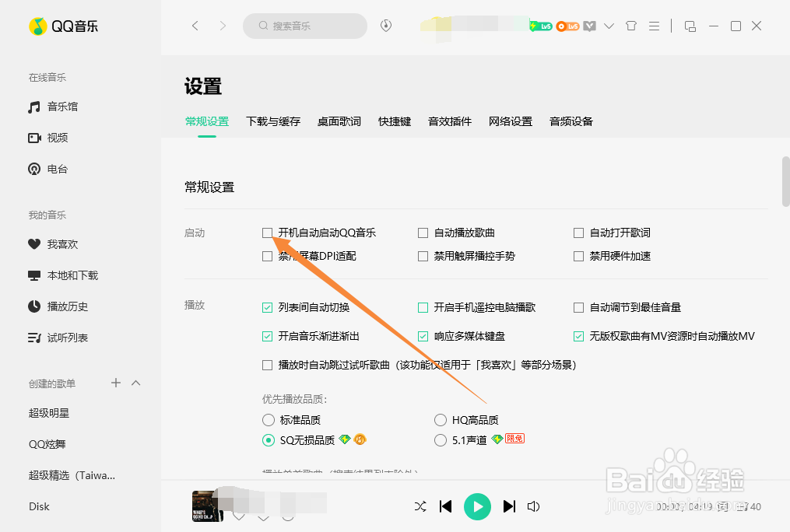Switch to 桌面歌词 tab
Viewport: 790px width, 532px height.
coord(339,121)
